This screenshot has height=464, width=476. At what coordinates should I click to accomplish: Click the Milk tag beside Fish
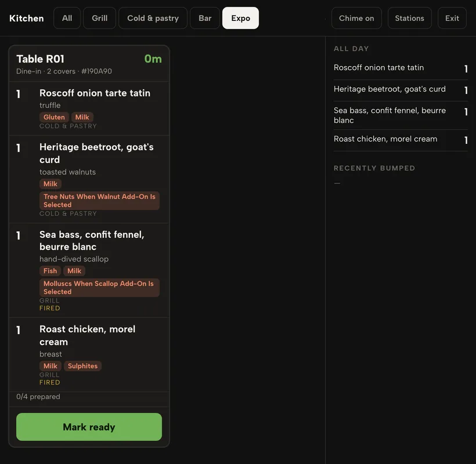74,271
